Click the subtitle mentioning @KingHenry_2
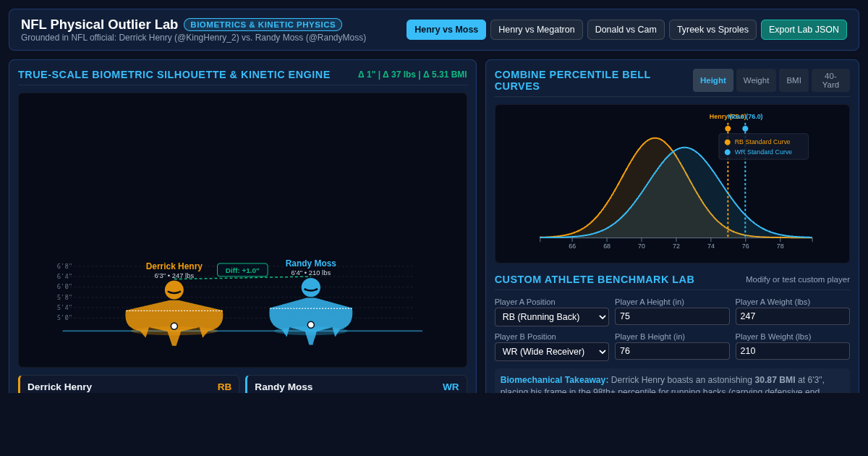Viewport: 868px width, 456px height. point(194,38)
